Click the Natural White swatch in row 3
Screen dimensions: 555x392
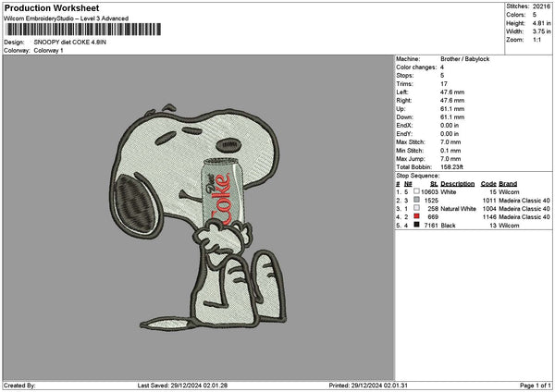pyautogui.click(x=416, y=208)
